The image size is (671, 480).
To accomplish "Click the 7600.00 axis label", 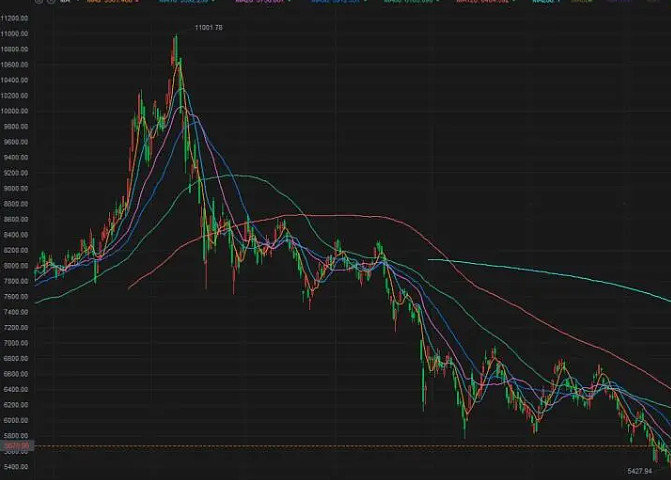I will coord(16,296).
